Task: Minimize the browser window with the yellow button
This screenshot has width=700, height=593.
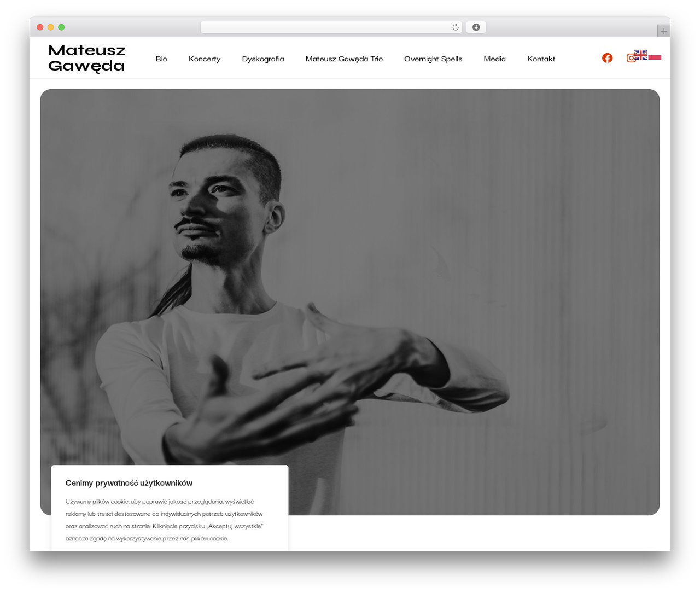Action: coord(51,27)
